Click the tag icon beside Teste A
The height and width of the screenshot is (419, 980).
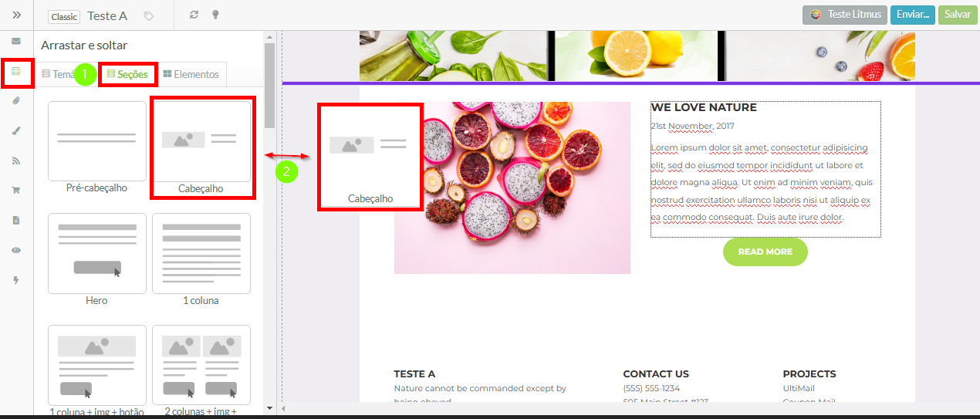pyautogui.click(x=149, y=15)
